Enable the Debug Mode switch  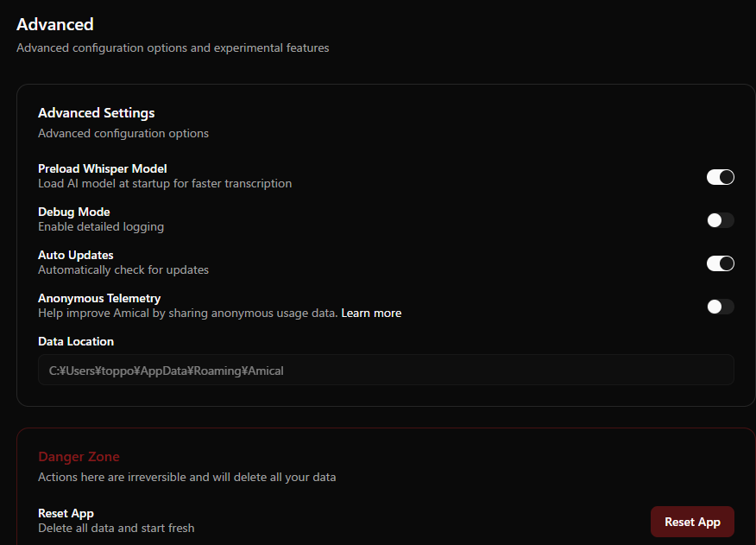click(x=720, y=220)
